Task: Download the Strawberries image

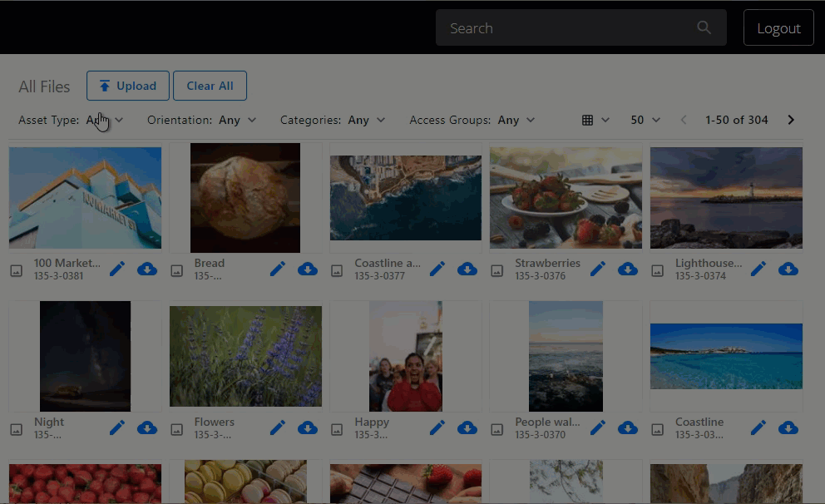Action: [x=628, y=269]
